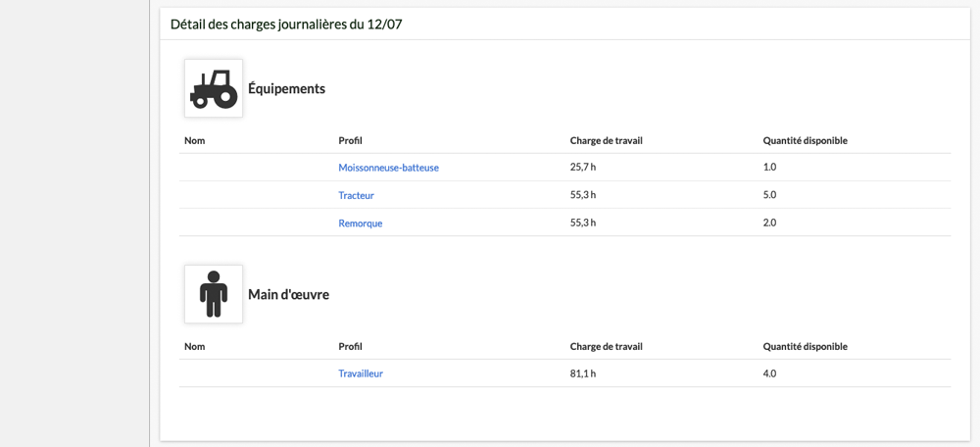Click the Équipements section heading
This screenshot has height=447, width=980.
[x=287, y=89]
